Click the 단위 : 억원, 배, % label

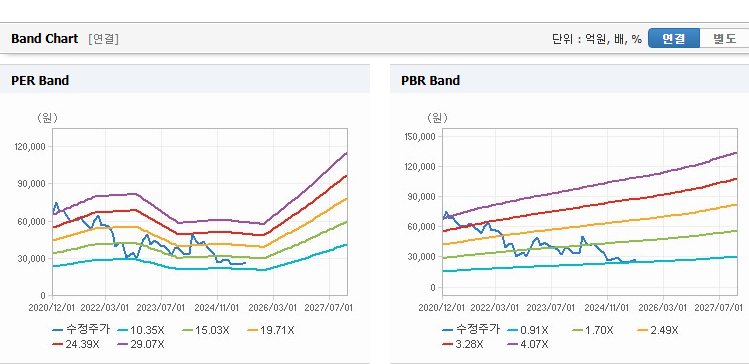597,39
